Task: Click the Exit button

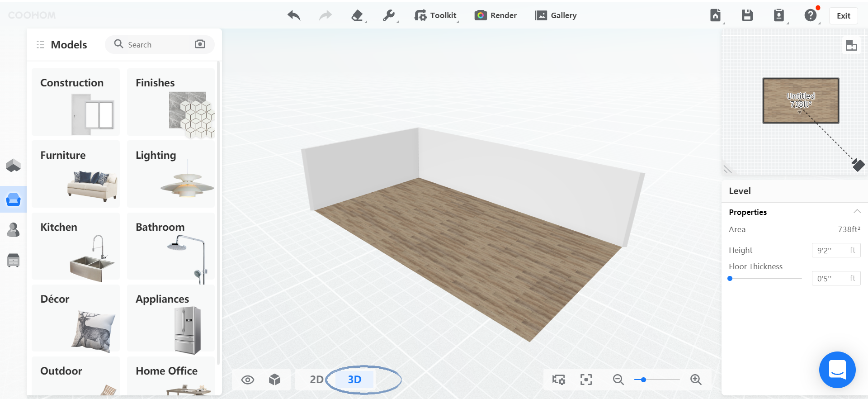Action: pos(843,16)
